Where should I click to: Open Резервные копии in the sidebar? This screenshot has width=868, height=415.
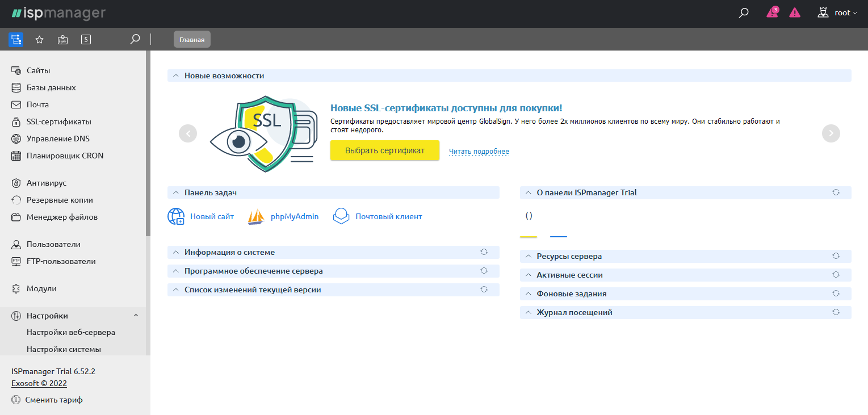(60, 200)
